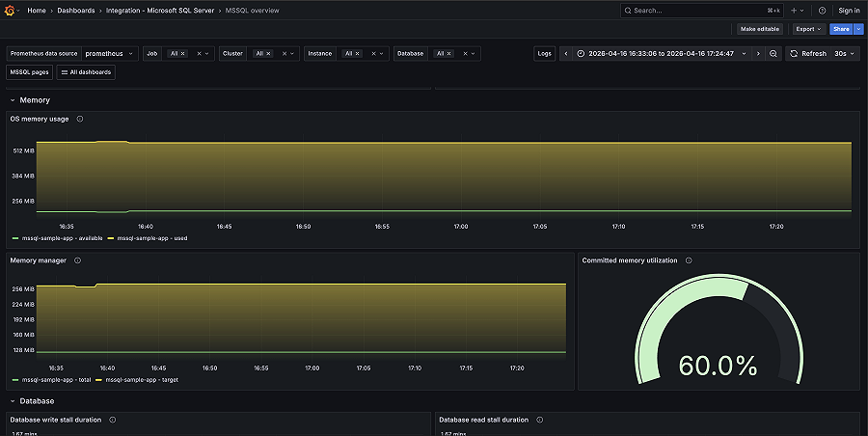Show info for OS memory usage panel
868x436 pixels.
80,119
